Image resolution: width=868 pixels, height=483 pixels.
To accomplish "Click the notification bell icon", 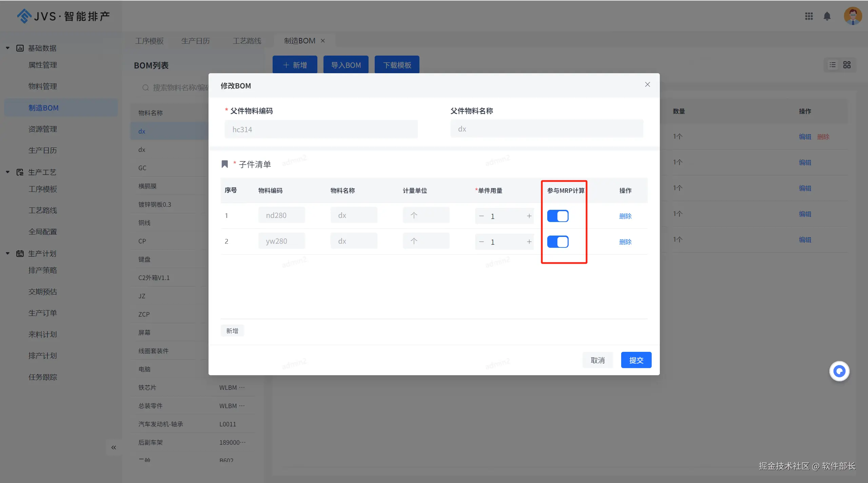I will pos(827,16).
